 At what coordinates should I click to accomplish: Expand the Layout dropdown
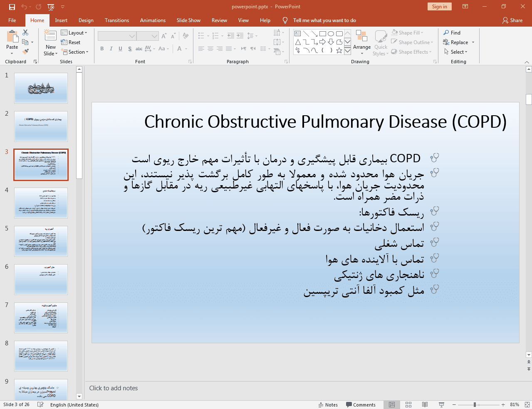[74, 32]
